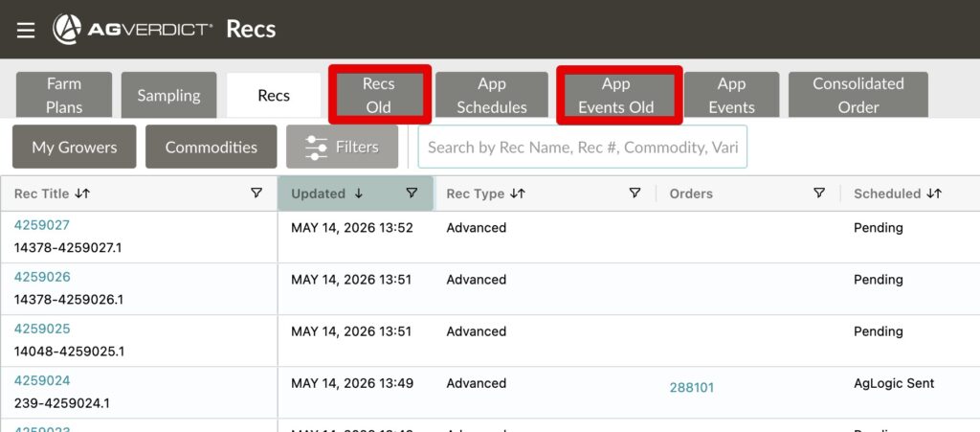Click the My Growers button

click(75, 147)
